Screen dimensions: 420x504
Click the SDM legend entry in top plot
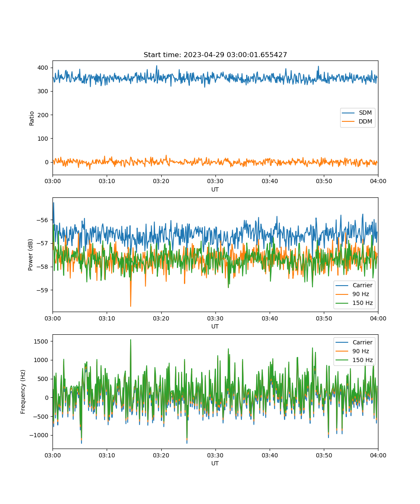point(365,113)
